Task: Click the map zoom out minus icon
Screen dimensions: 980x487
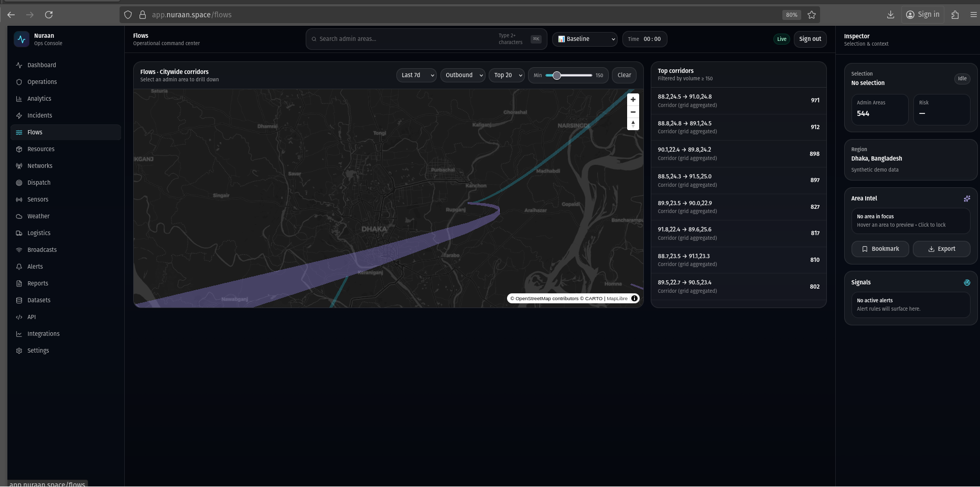Action: [633, 112]
